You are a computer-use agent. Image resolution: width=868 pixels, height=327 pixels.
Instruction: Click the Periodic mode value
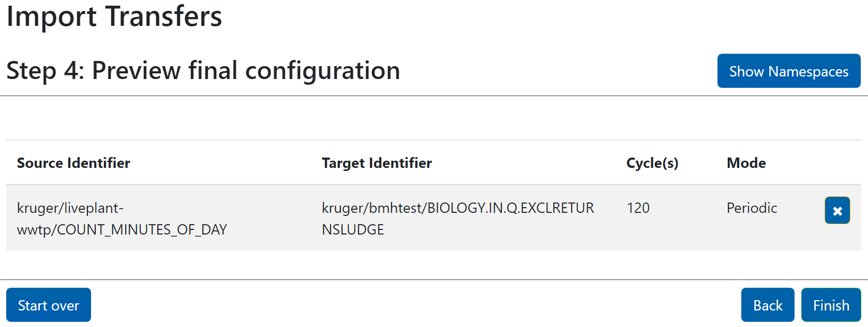click(x=752, y=208)
